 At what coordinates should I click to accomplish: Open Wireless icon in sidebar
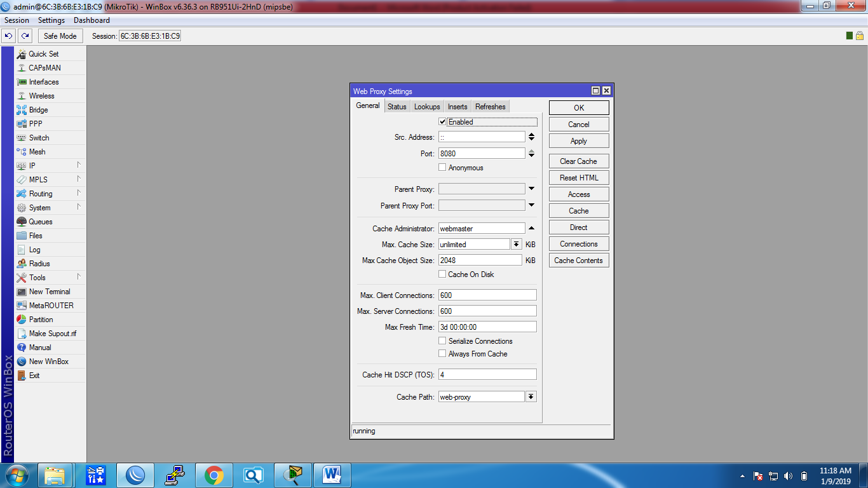(22, 96)
